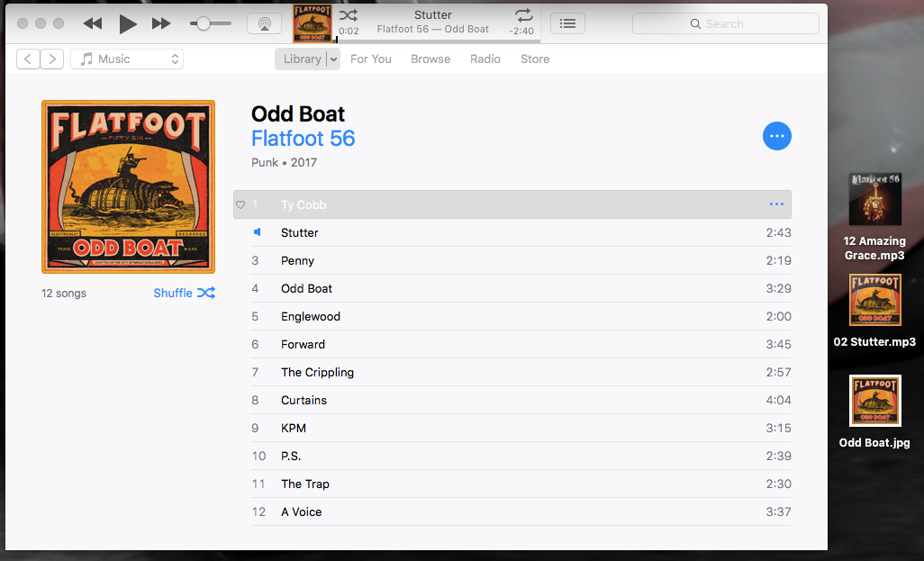Toggle the repeat icon in player display
Screen dimensions: 924x561
[523, 14]
